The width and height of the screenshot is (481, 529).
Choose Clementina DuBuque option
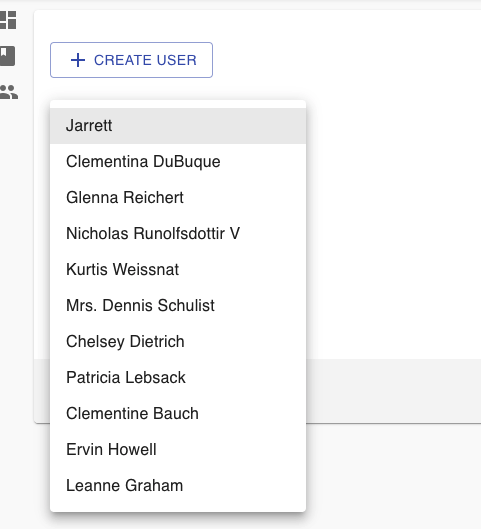click(x=178, y=162)
